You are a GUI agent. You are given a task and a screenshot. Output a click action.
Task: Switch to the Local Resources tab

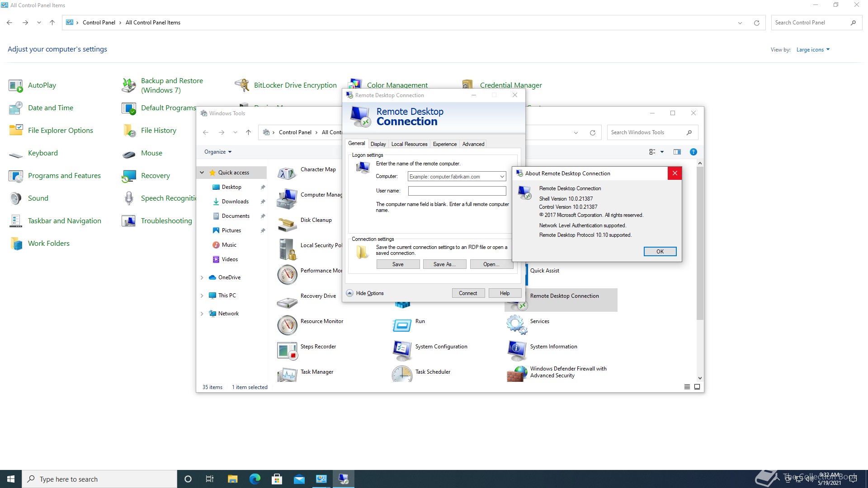(409, 144)
